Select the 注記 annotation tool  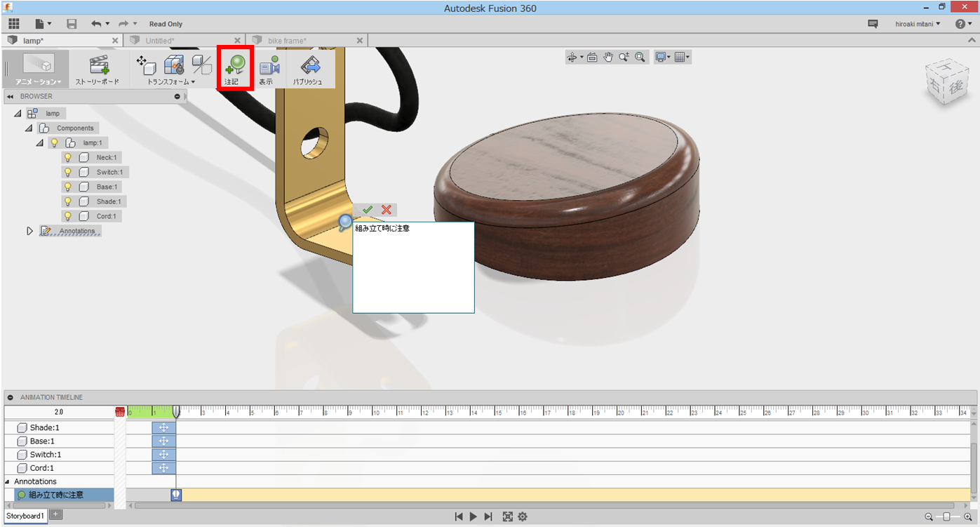click(234, 67)
